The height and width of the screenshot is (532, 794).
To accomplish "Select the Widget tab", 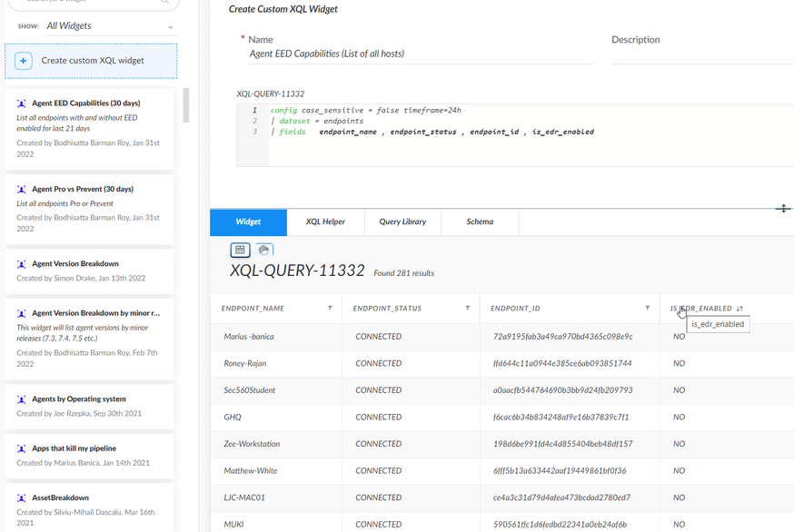I will point(248,222).
